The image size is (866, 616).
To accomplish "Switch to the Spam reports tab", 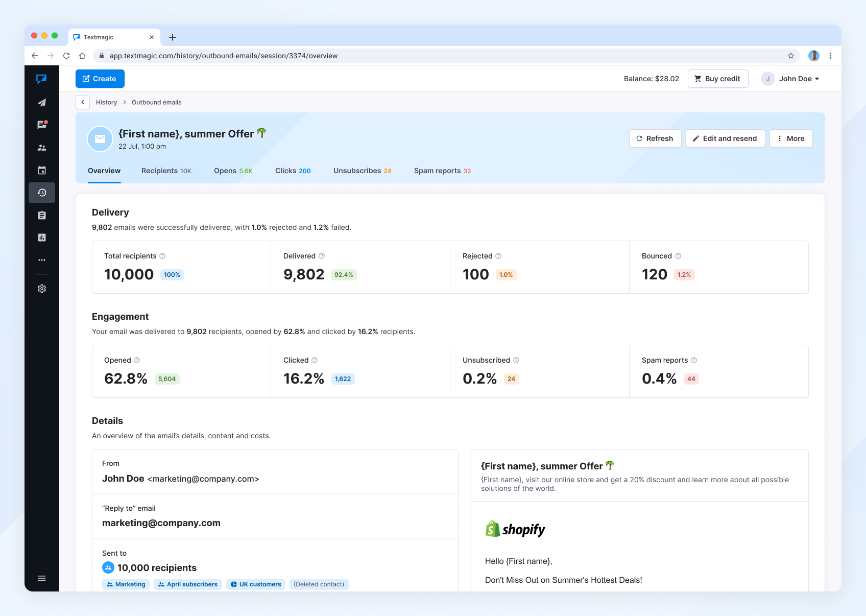I will click(442, 171).
